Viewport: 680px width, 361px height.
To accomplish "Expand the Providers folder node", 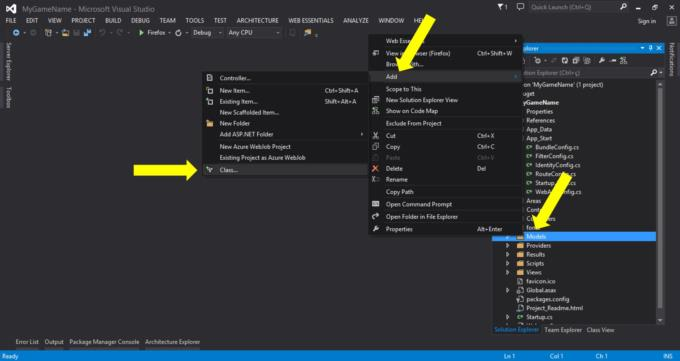I will click(x=507, y=246).
